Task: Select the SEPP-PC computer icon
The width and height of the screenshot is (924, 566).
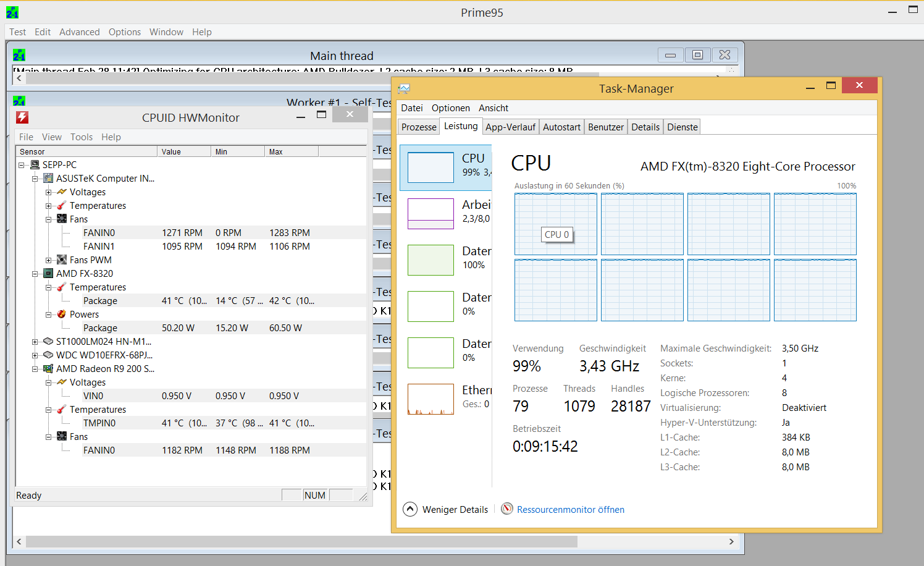Action: (x=35, y=165)
